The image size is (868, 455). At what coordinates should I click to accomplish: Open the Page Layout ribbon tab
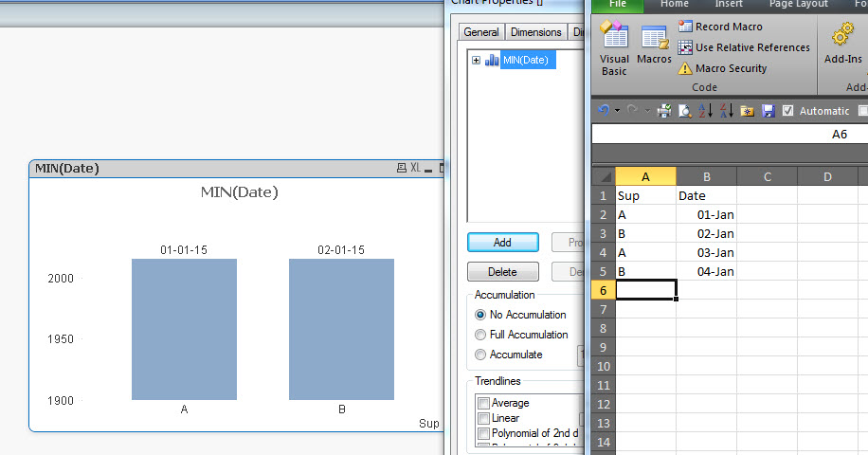(798, 4)
